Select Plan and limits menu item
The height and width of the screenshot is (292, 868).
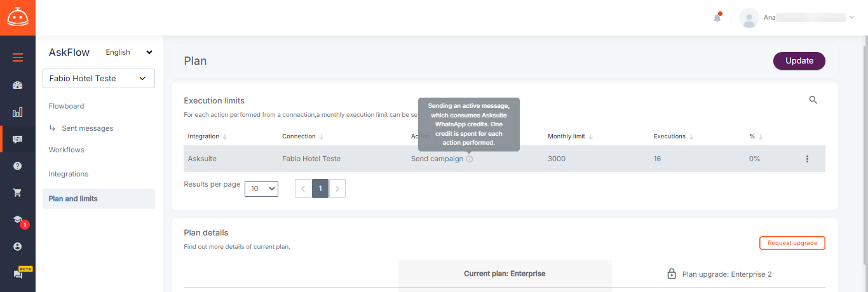pos(98,199)
